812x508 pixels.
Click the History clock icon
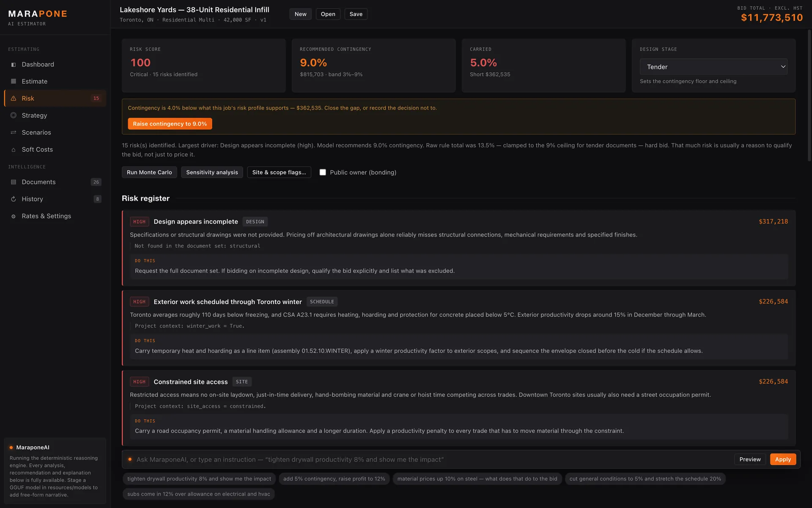(x=14, y=199)
